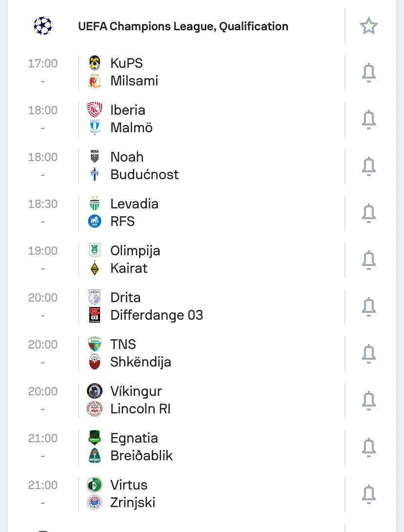Enable alert bell for Iberia vs Malmö
The width and height of the screenshot is (404, 532).
(368, 120)
